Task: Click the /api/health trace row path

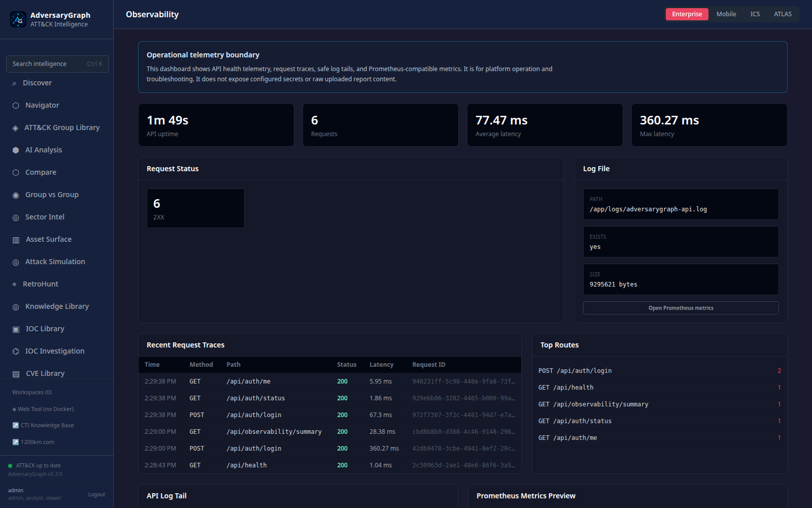Action: [247, 465]
